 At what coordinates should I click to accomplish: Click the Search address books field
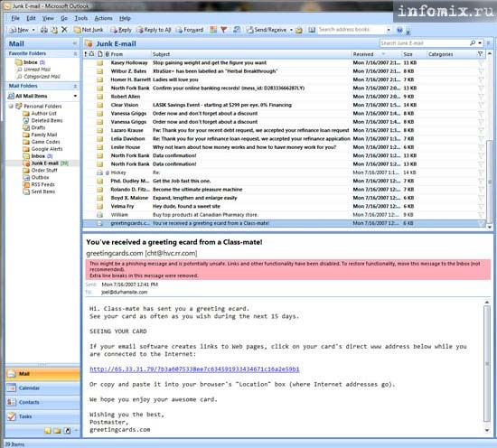pyautogui.click(x=352, y=30)
